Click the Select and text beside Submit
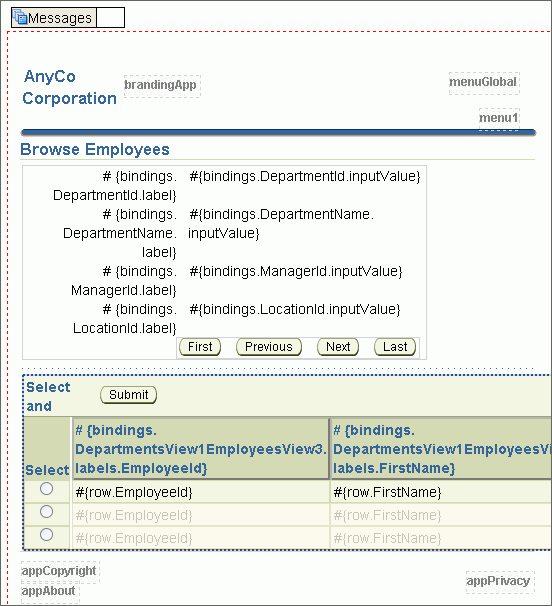The image size is (552, 606). (x=48, y=397)
